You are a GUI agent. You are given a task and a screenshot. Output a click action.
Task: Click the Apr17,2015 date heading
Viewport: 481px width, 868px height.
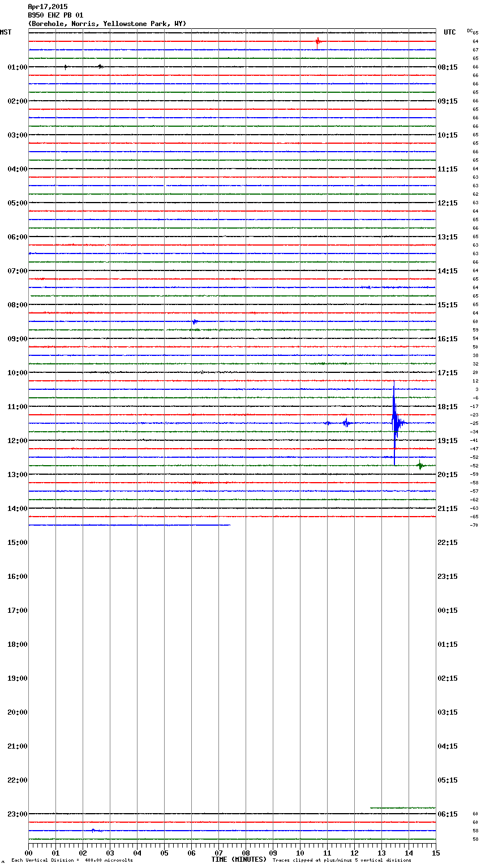tap(48, 7)
